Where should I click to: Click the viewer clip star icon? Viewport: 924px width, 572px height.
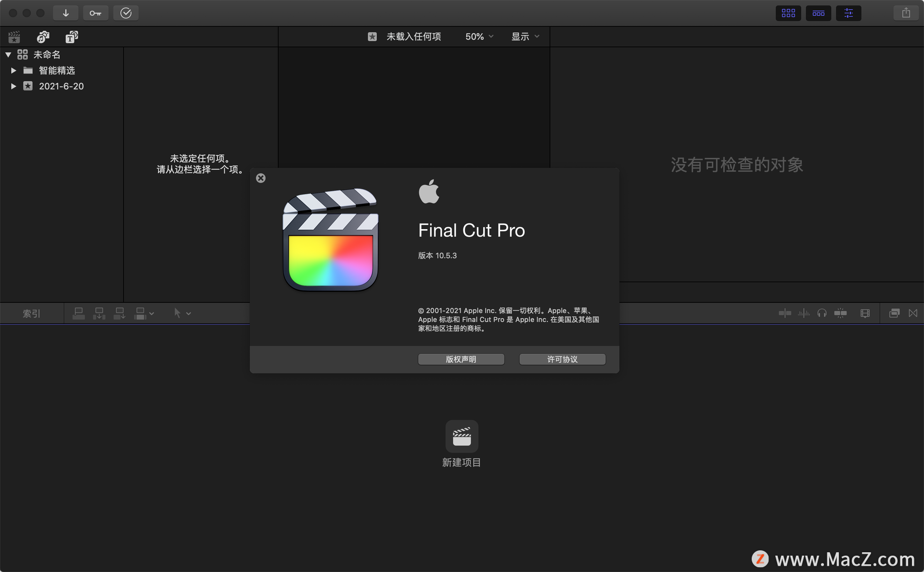coord(372,37)
